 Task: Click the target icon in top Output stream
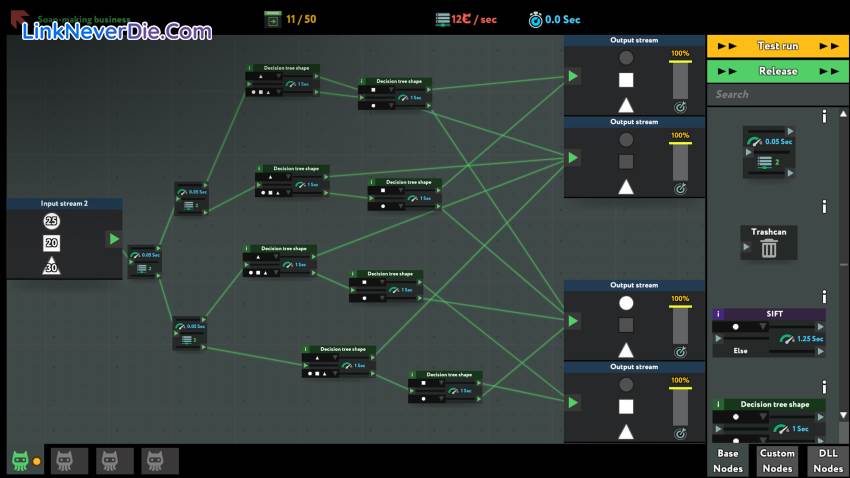681,106
